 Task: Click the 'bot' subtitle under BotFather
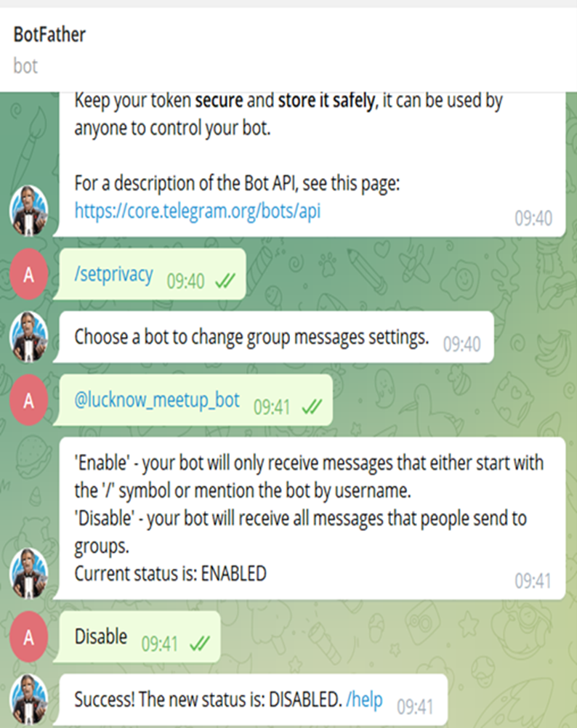coord(25,66)
